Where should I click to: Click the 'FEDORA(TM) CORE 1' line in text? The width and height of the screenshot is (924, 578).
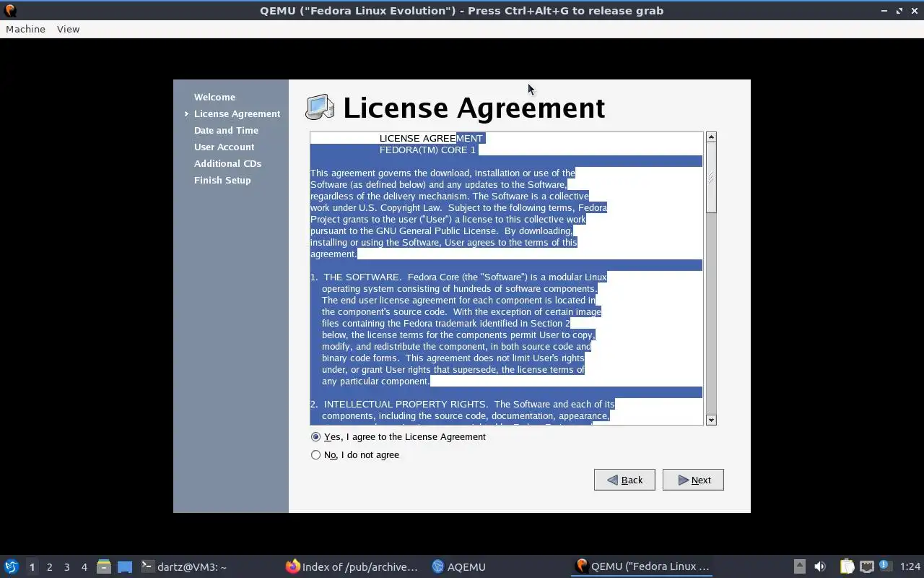coord(427,150)
